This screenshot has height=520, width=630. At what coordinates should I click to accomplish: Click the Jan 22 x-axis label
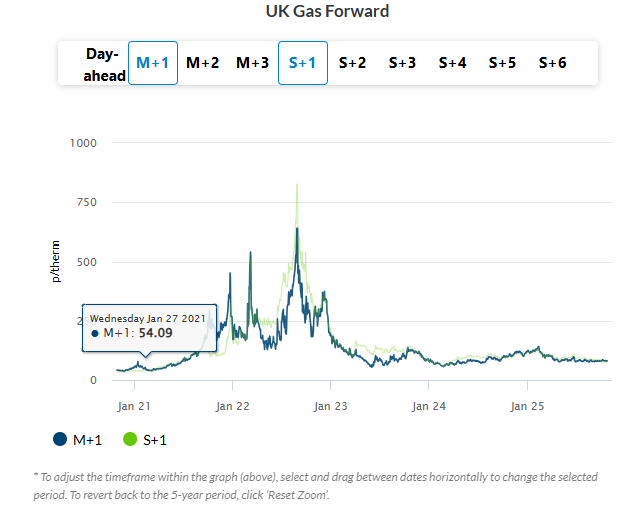point(232,406)
